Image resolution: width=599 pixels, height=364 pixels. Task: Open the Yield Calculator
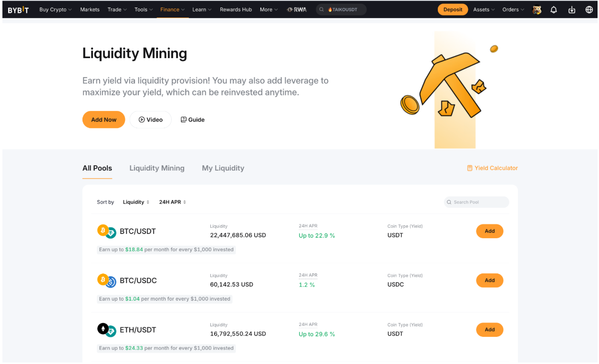click(x=492, y=168)
